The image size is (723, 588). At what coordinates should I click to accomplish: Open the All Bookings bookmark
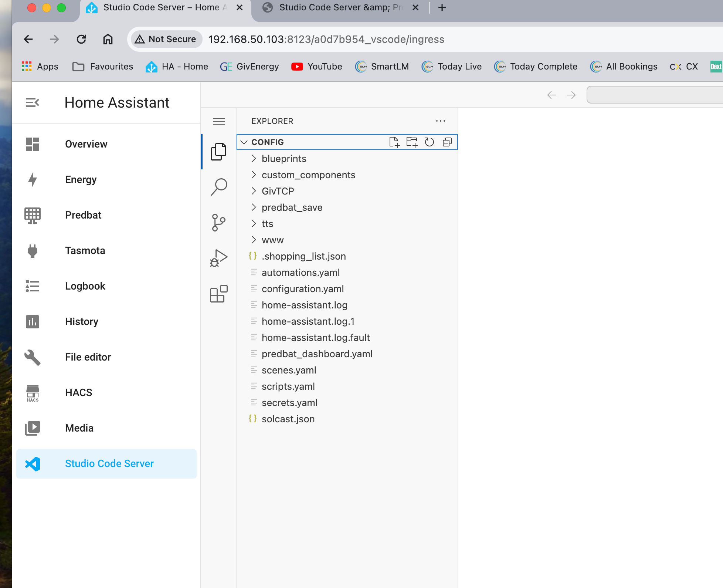pyautogui.click(x=624, y=67)
